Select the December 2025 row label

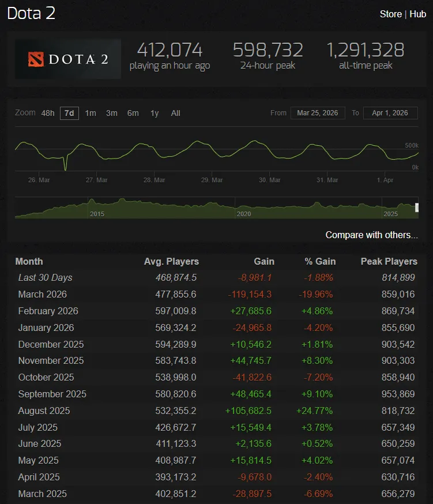pos(51,344)
